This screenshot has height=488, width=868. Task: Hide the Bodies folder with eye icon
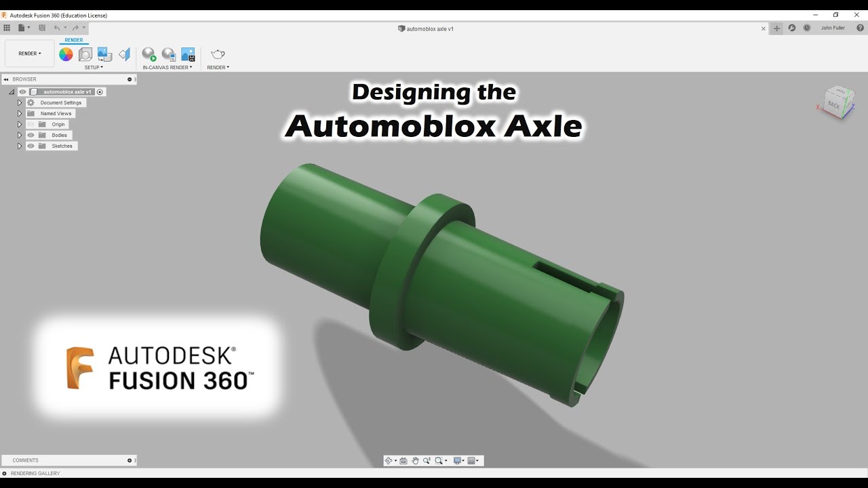(x=31, y=136)
